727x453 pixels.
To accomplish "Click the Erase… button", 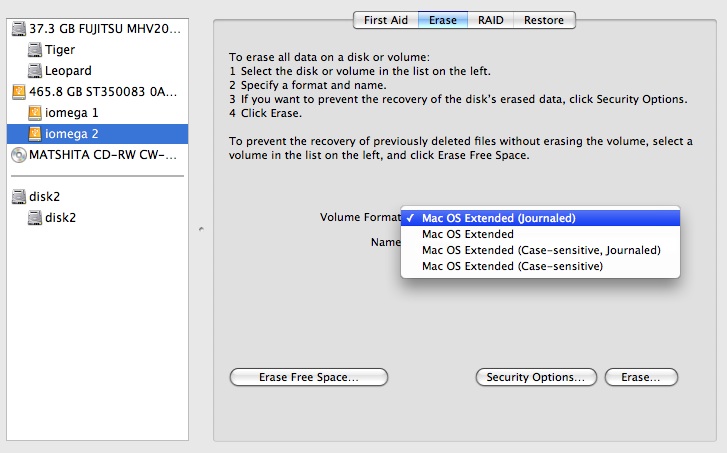I will coord(641,377).
